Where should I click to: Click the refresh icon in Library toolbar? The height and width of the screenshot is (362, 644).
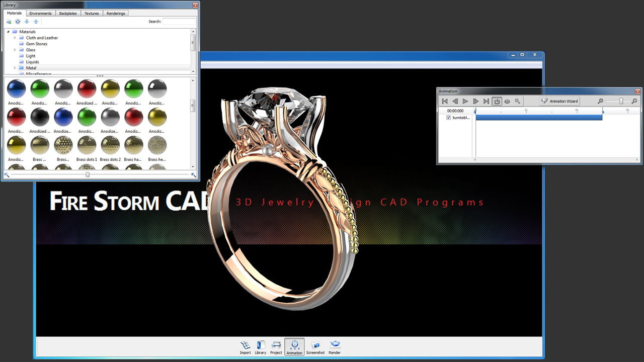click(18, 22)
